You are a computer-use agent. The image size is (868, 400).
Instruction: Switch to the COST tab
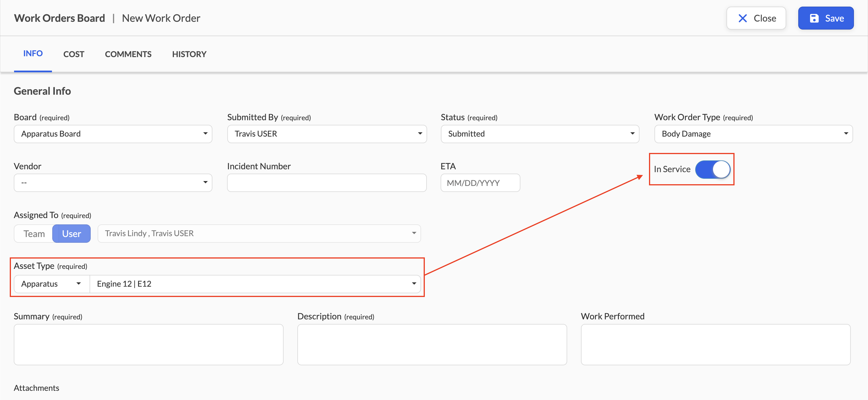coord(74,54)
